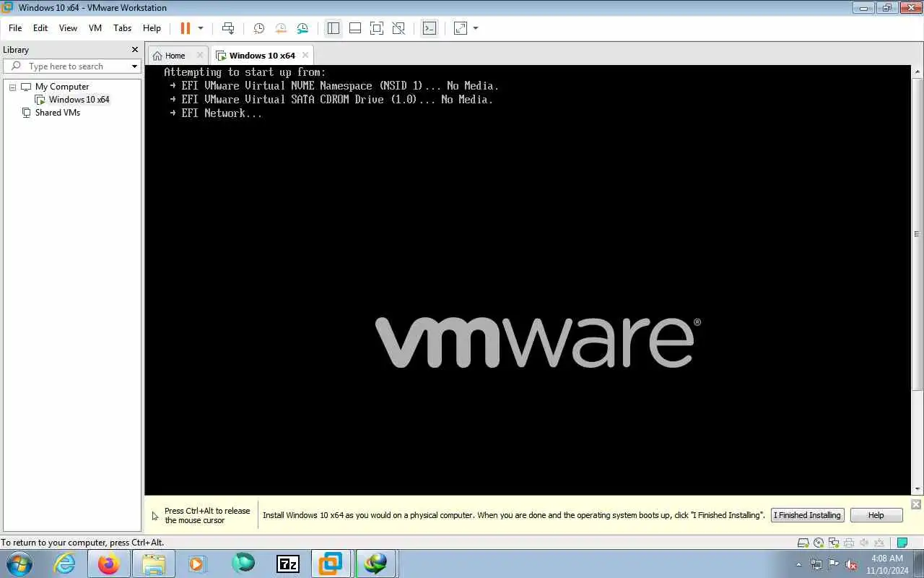Click the printer device status icon
The image size is (924, 578).
849,543
